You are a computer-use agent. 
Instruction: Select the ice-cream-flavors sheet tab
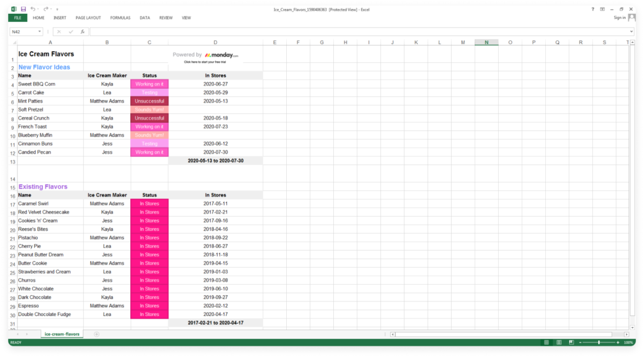pos(62,334)
